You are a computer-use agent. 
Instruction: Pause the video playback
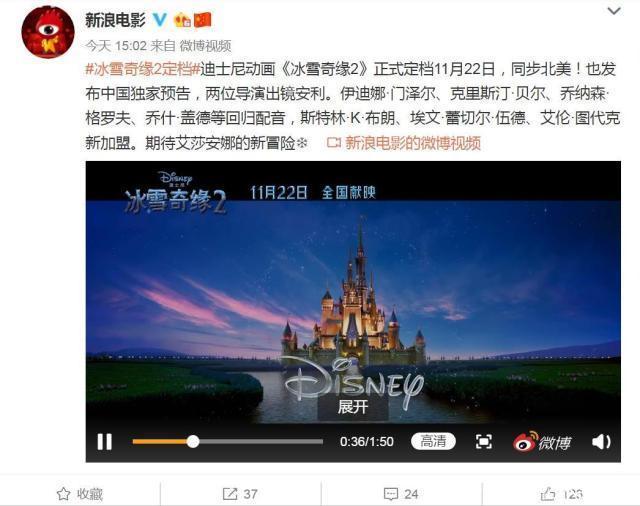point(104,442)
